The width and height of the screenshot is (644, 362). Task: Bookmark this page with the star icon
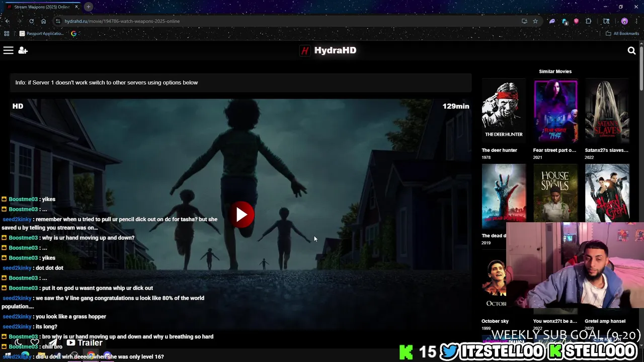pos(535,21)
